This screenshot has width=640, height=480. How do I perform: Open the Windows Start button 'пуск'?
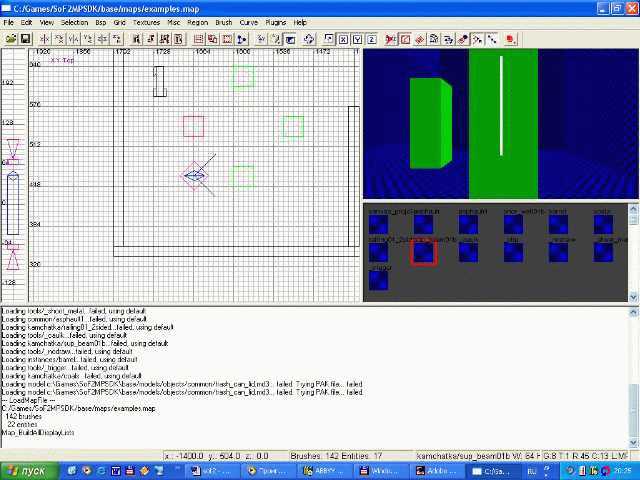coord(28,471)
